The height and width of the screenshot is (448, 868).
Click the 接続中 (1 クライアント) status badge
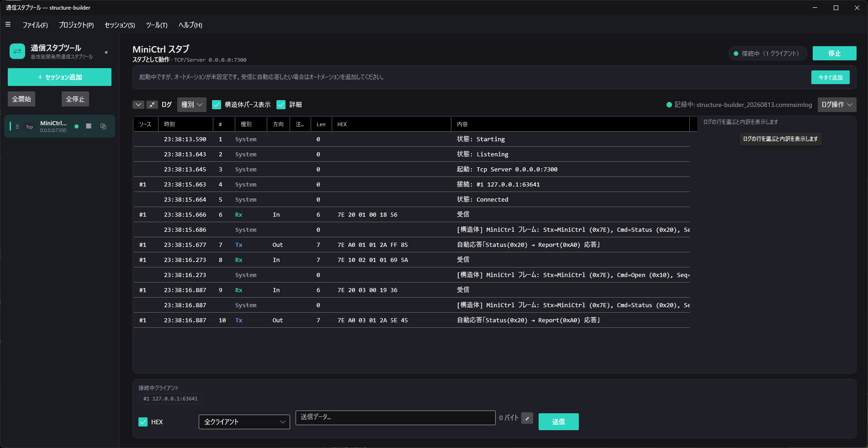pyautogui.click(x=767, y=53)
